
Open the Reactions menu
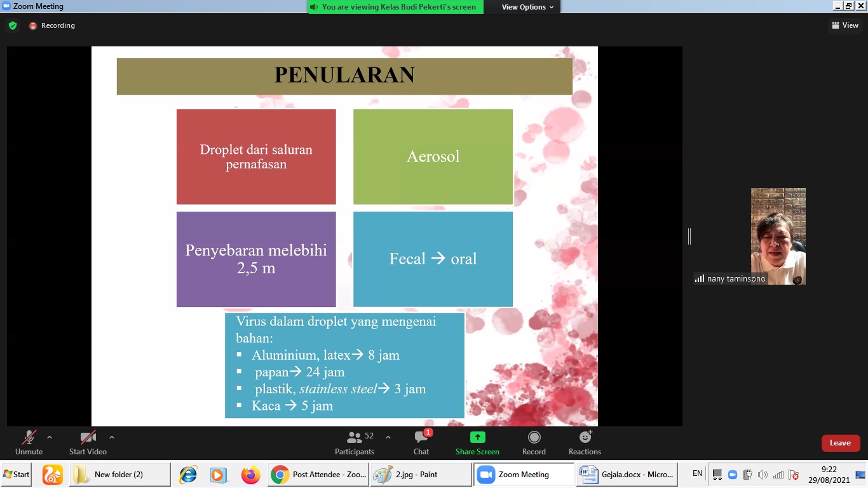[585, 442]
